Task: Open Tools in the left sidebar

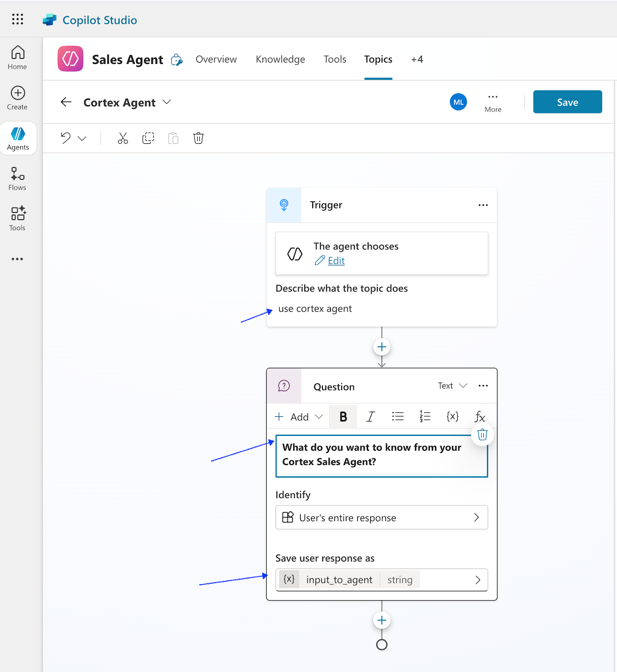Action: click(18, 219)
